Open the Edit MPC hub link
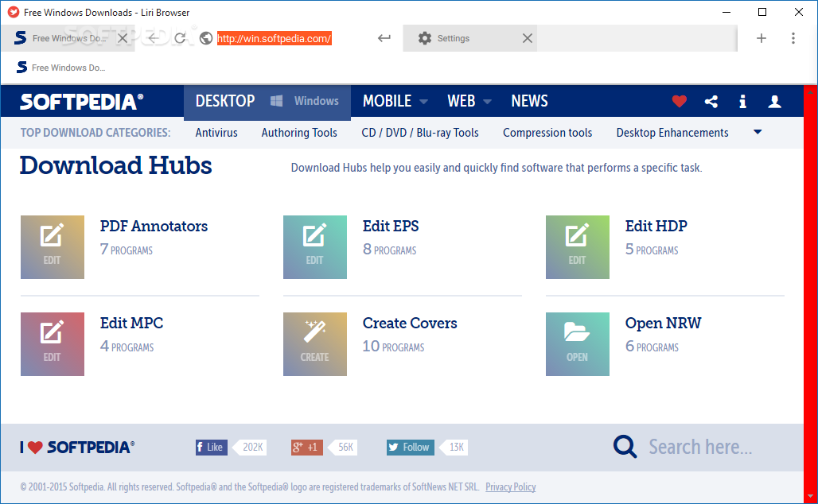This screenshot has height=504, width=818. click(131, 323)
